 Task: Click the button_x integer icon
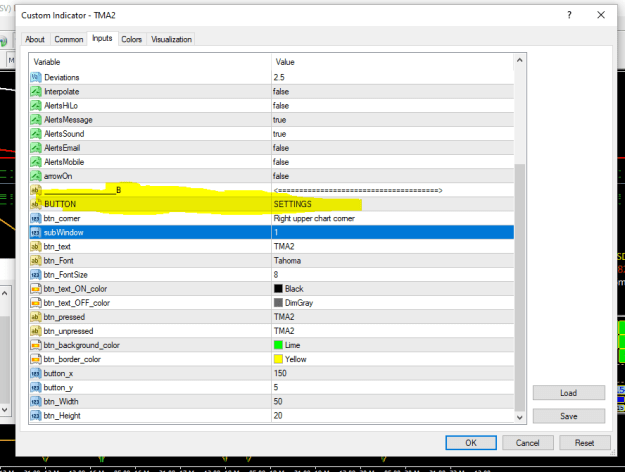point(36,373)
